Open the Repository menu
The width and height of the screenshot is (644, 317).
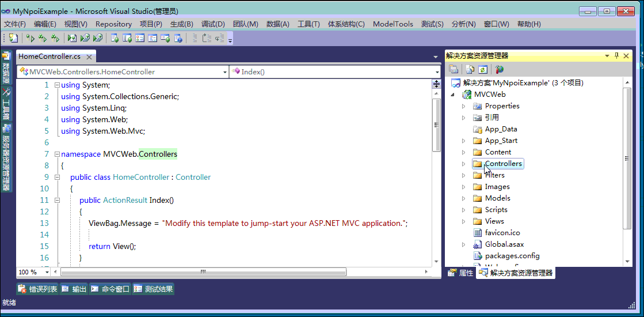point(114,24)
